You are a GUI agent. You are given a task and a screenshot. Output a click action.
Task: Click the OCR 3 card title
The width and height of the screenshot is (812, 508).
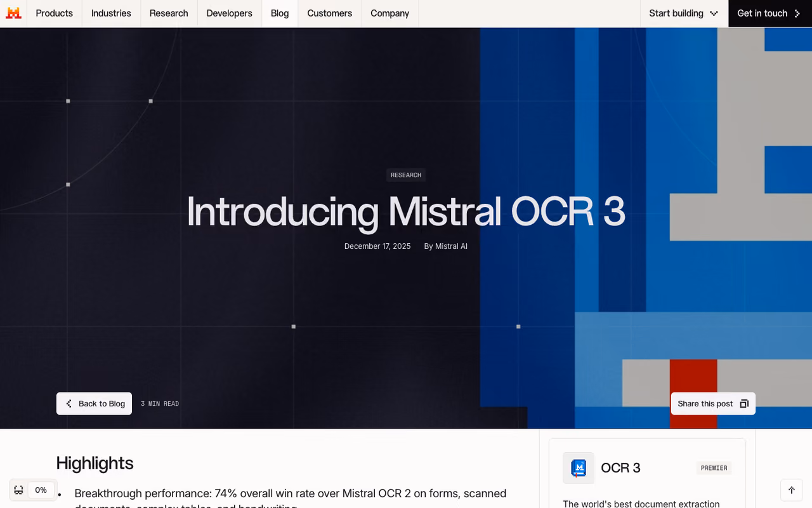click(x=620, y=468)
